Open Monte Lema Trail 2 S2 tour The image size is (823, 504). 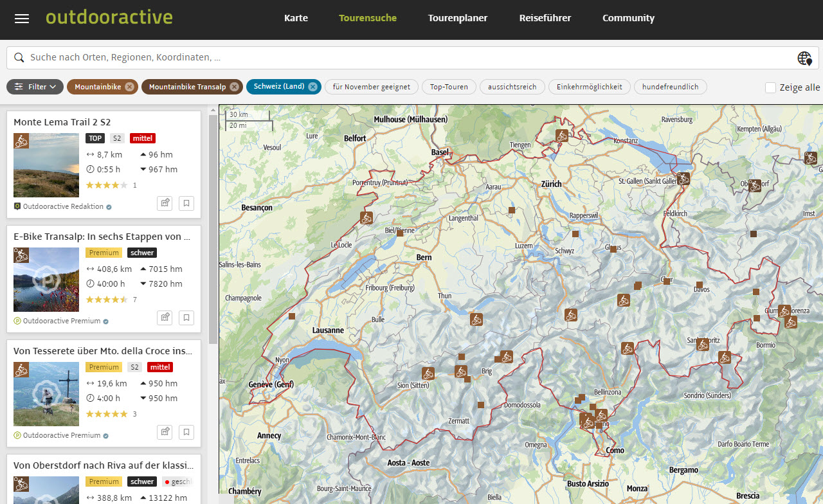click(62, 122)
